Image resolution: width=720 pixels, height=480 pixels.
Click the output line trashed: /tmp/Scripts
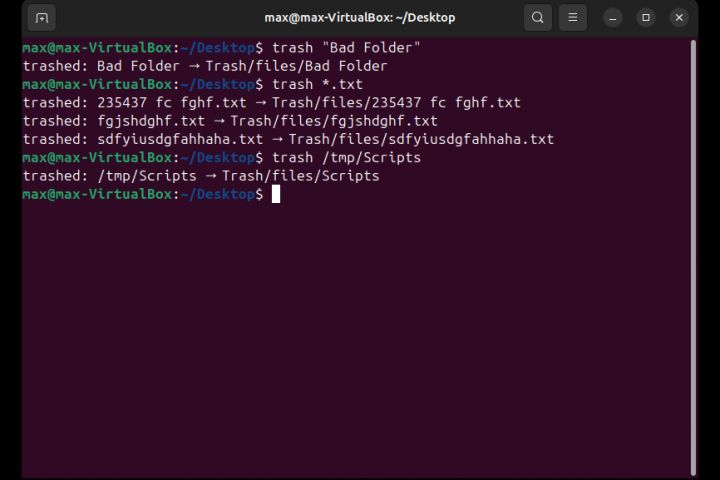tap(201, 176)
